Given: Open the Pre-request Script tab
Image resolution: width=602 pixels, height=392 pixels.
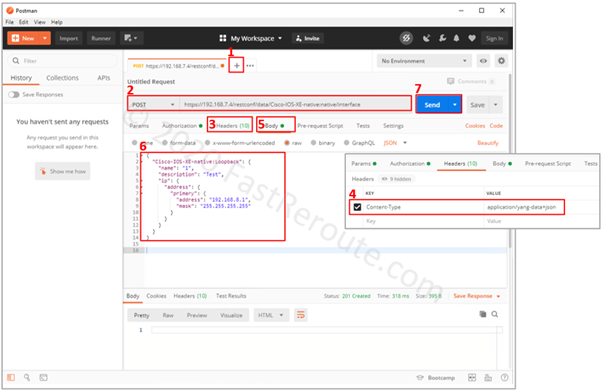Looking at the screenshot, I should click(320, 126).
